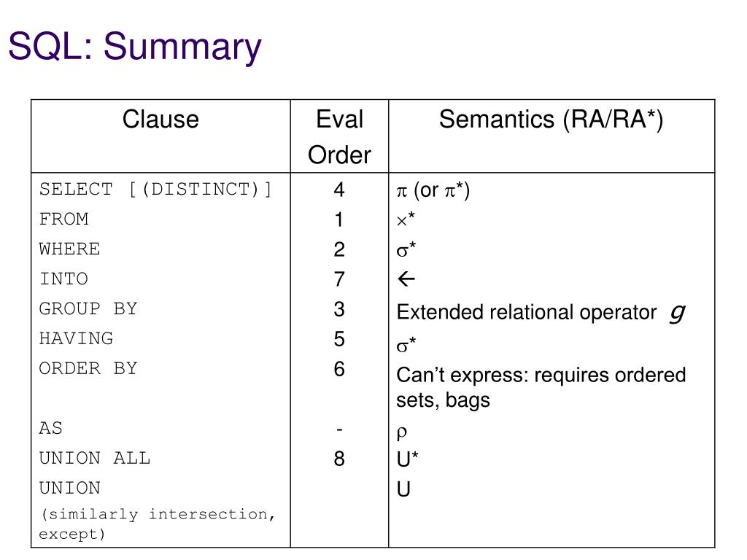Viewport: 747px width, 560px height.
Task: Select the "Clause" column header
Action: pyautogui.click(x=160, y=120)
